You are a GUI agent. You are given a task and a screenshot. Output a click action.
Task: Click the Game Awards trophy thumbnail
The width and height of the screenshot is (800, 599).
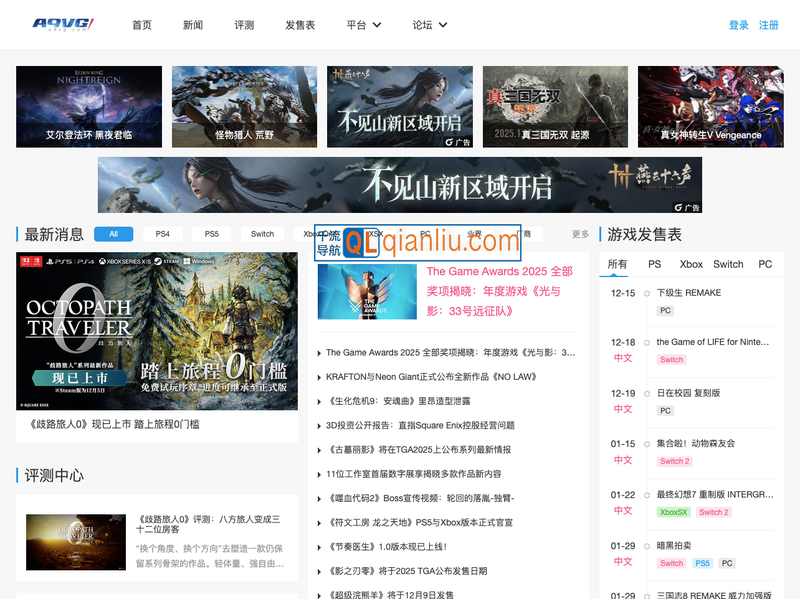tap(367, 291)
